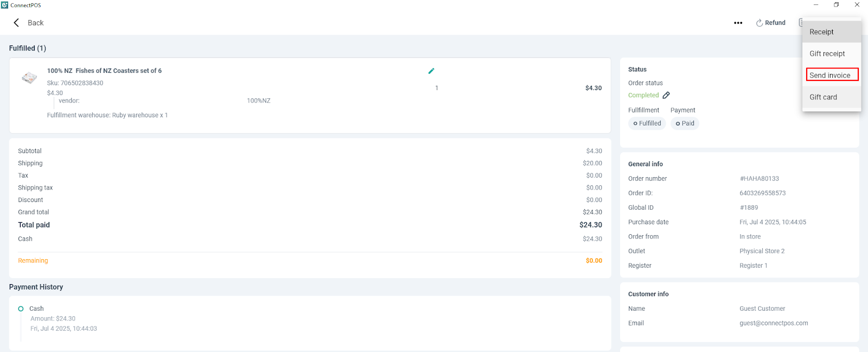Click the Paid payment status chip
Screen dimensions: 868x352
[685, 123]
